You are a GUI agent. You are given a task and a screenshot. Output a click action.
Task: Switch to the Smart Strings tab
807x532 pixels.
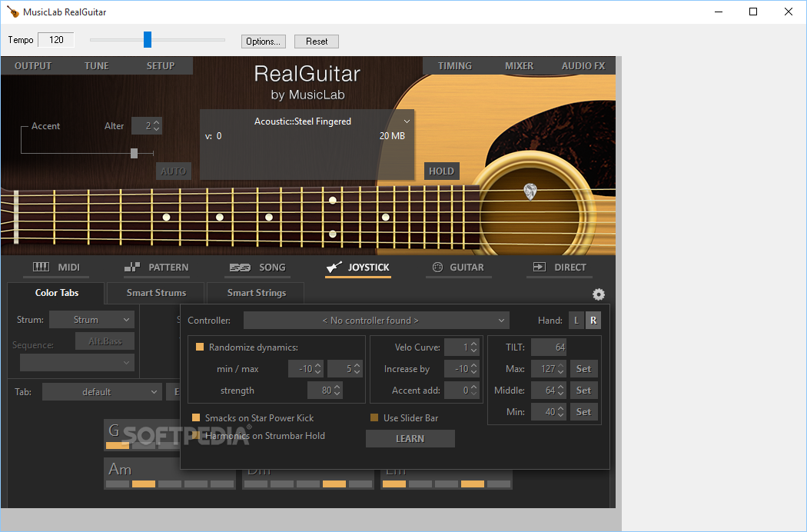coord(256,292)
